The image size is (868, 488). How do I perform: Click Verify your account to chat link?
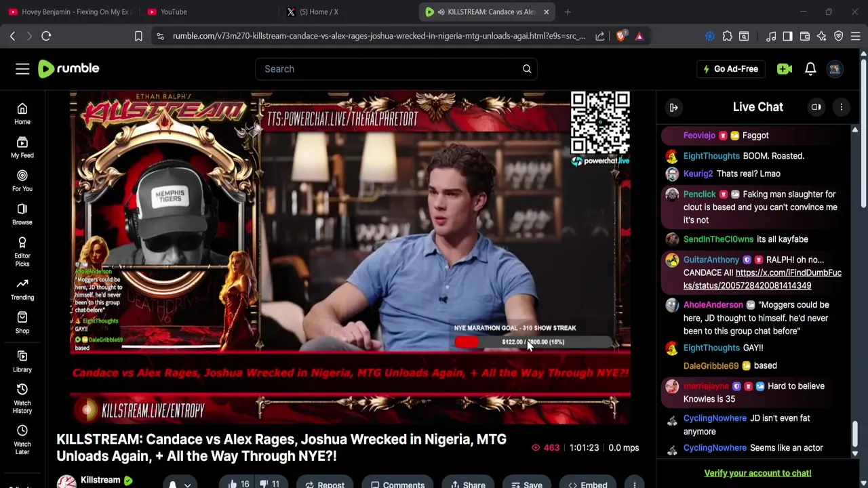click(x=757, y=473)
